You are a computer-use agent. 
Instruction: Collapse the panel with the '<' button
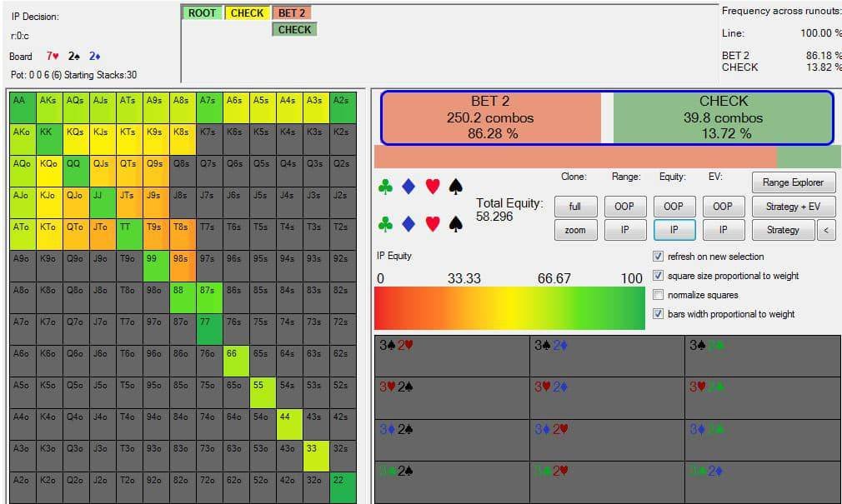(826, 230)
